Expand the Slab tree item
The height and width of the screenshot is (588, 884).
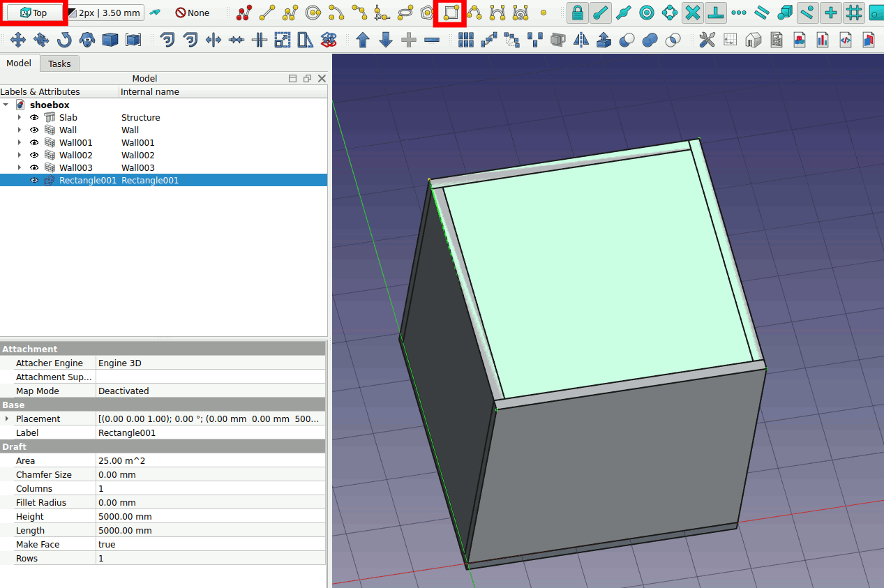point(20,117)
